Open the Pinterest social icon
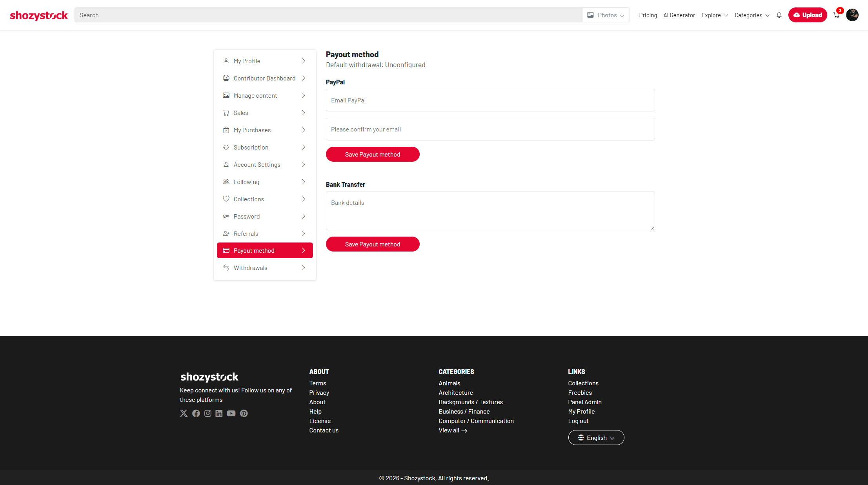 point(244,413)
